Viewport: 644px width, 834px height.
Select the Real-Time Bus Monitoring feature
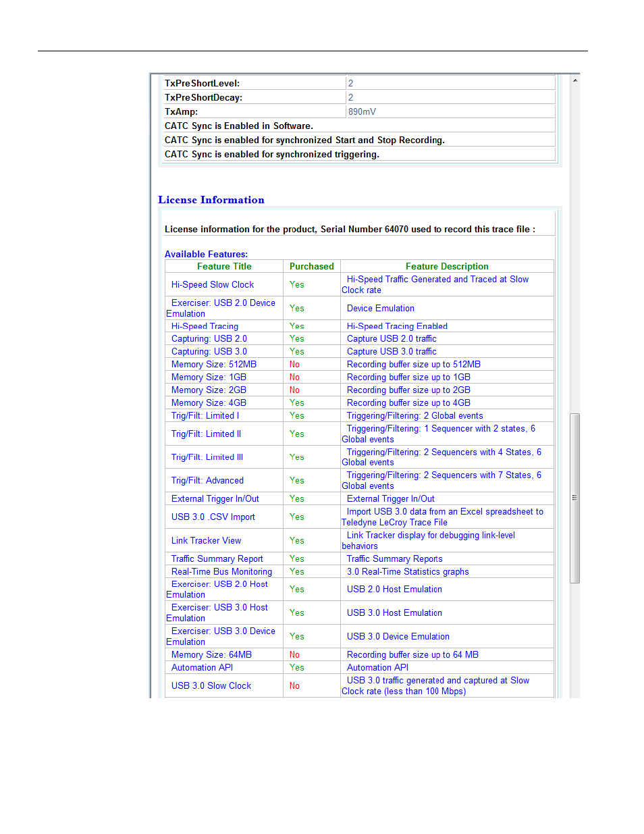[221, 572]
